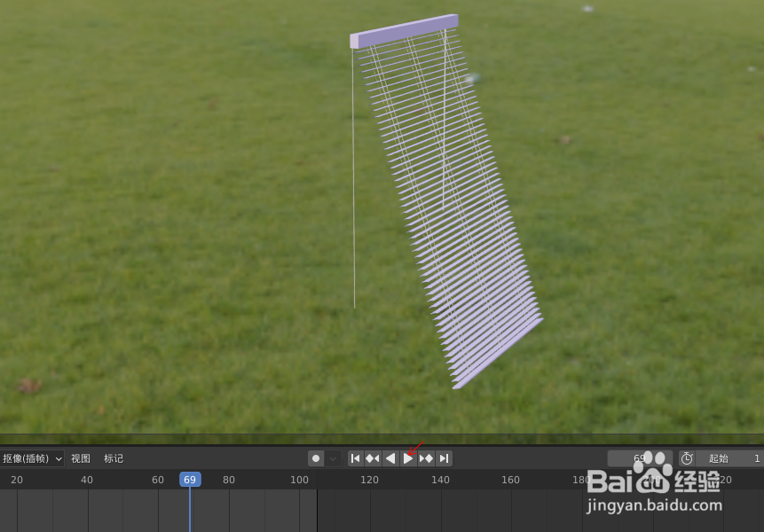Image resolution: width=764 pixels, height=532 pixels.
Task: Jump to the start of the animation
Action: coord(355,458)
